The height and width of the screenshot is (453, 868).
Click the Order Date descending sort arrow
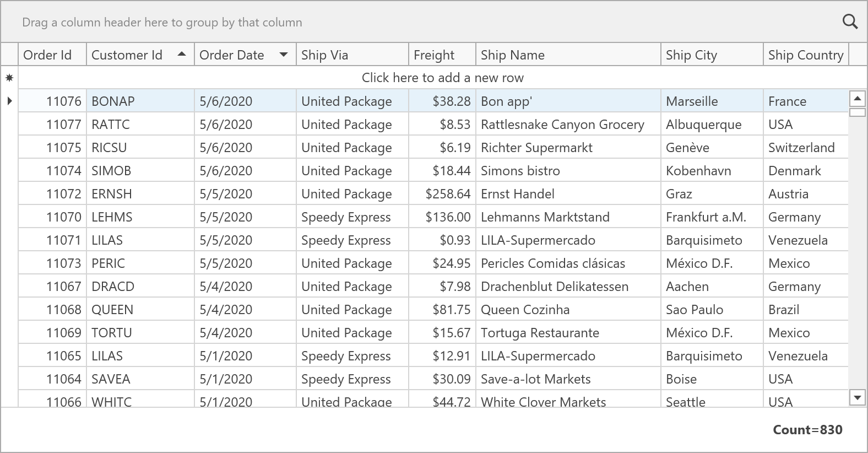(x=284, y=55)
